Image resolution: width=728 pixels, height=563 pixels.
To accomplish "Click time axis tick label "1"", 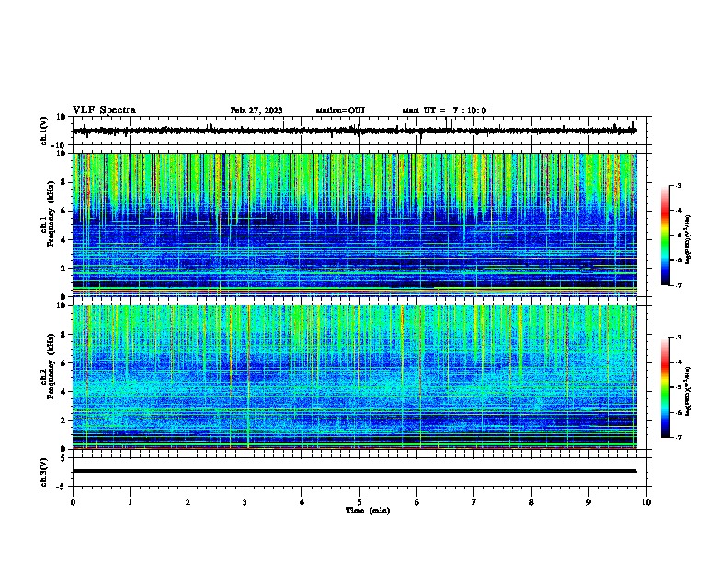I will click(x=130, y=502).
